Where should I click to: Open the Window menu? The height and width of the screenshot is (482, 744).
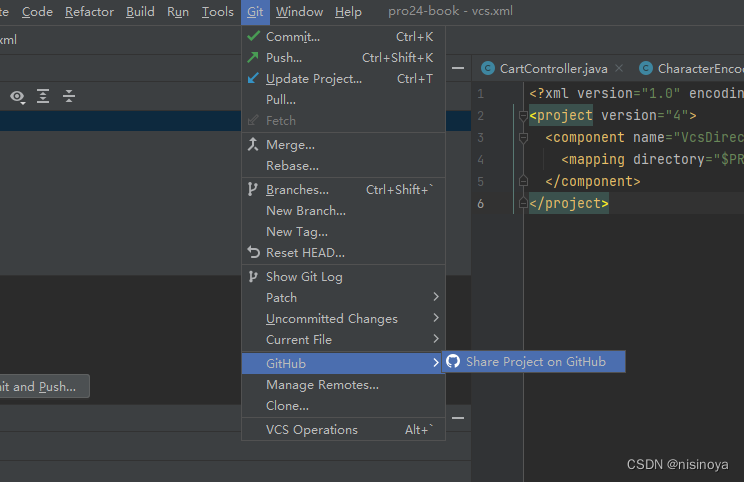pyautogui.click(x=299, y=12)
